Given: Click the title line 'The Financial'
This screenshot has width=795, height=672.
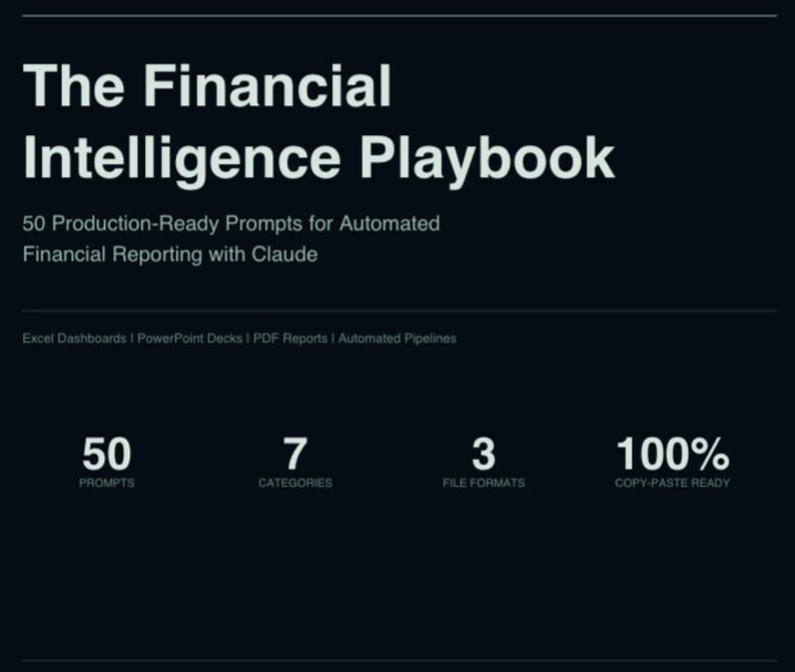Looking at the screenshot, I should 207,84.
